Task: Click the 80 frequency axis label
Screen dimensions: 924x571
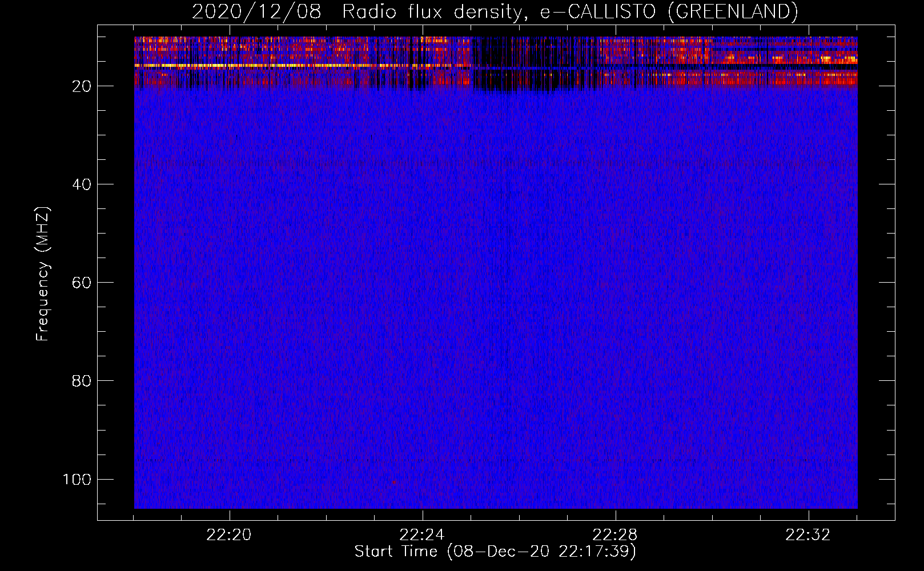Action: (82, 381)
